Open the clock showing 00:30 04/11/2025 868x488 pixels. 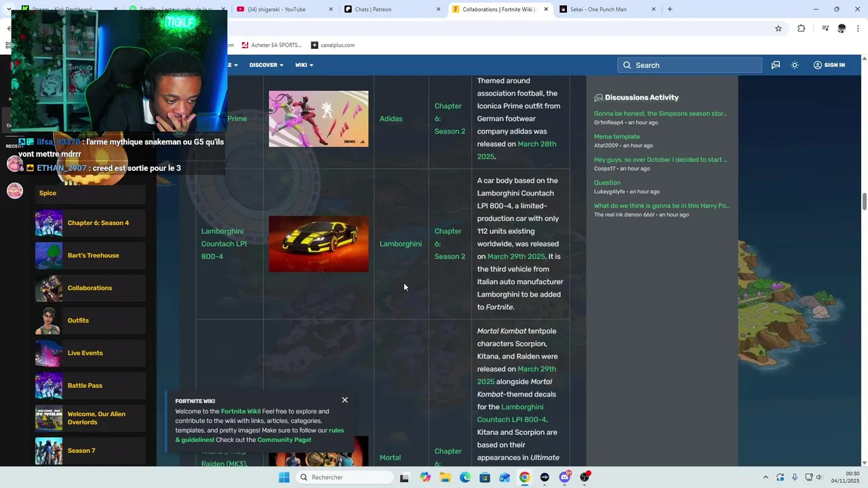(x=846, y=477)
